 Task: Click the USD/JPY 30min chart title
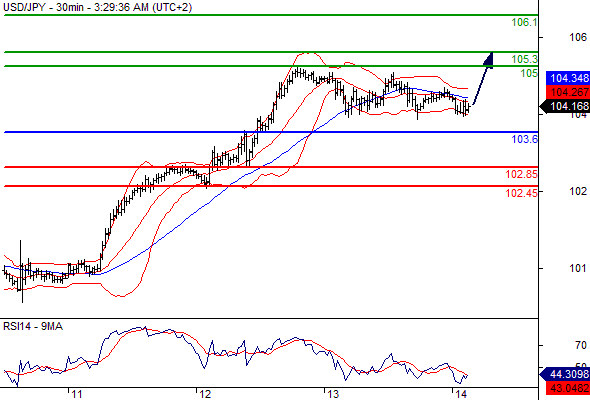pyautogui.click(x=97, y=7)
